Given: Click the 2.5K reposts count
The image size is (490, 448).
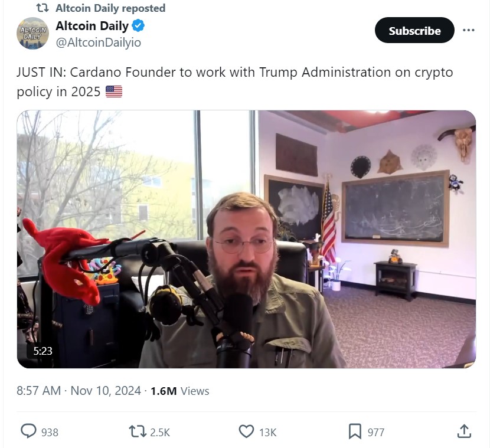Looking at the screenshot, I should tap(160, 433).
